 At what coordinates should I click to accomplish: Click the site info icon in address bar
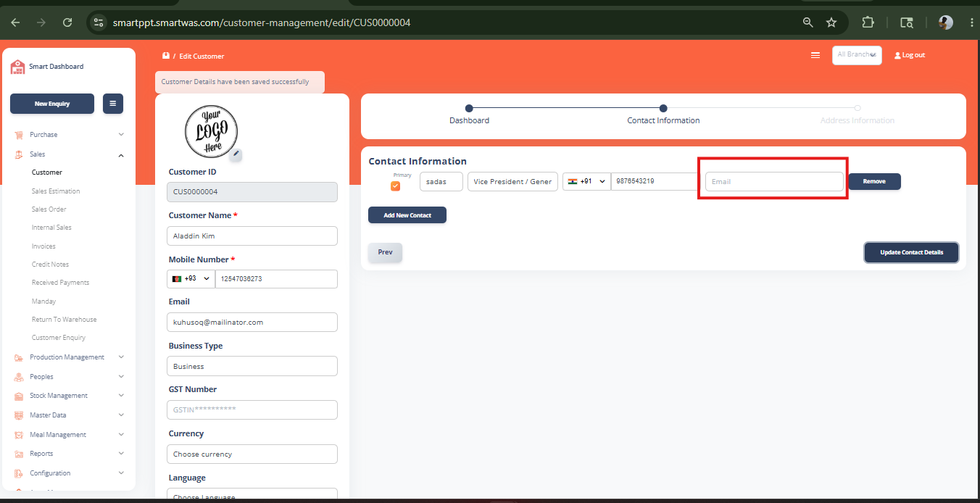click(x=99, y=22)
